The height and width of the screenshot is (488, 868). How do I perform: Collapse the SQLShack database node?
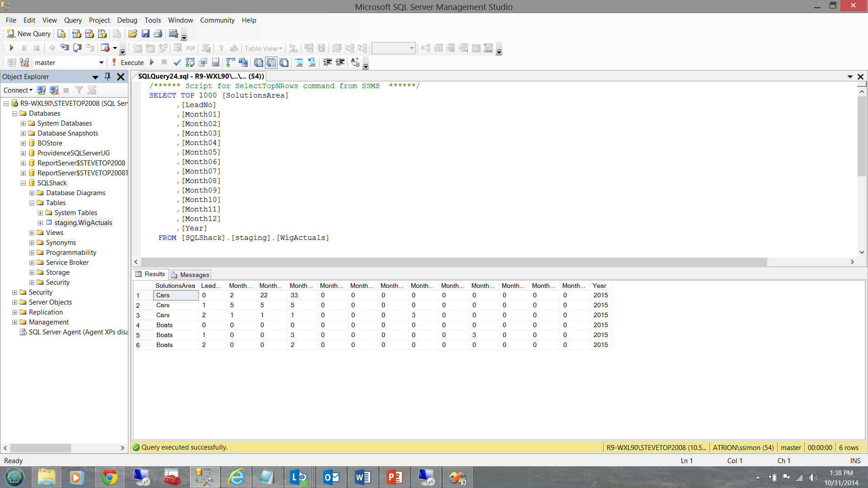click(23, 183)
